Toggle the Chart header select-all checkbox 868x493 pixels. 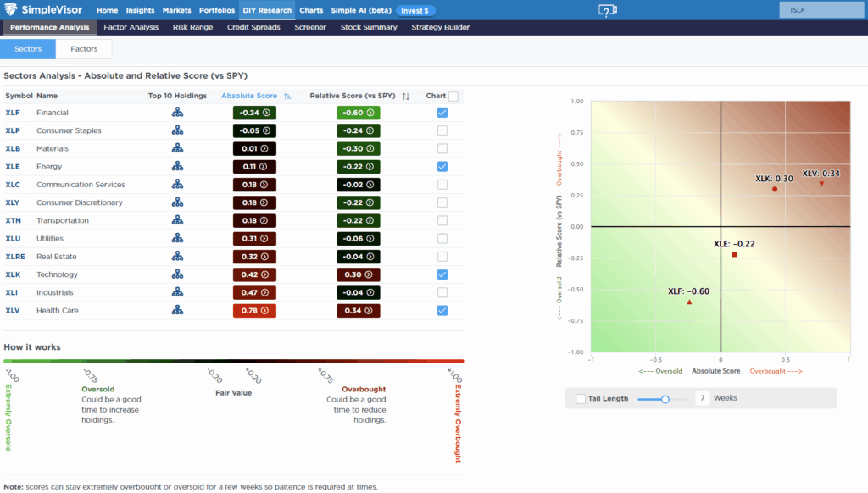pyautogui.click(x=453, y=97)
